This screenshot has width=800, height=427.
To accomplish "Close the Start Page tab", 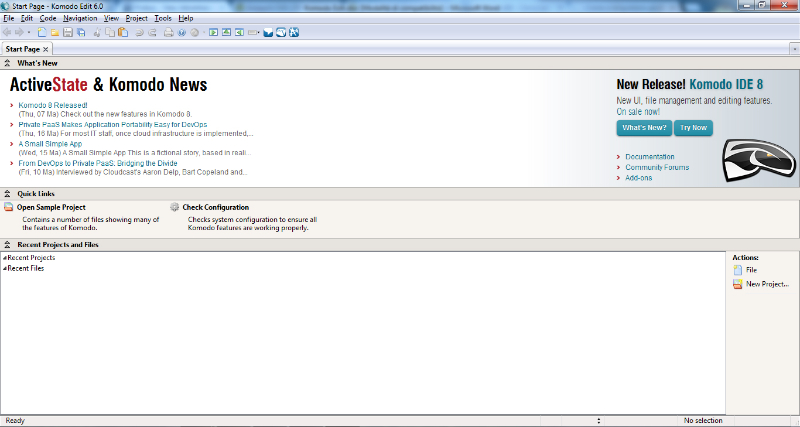I will [x=46, y=48].
